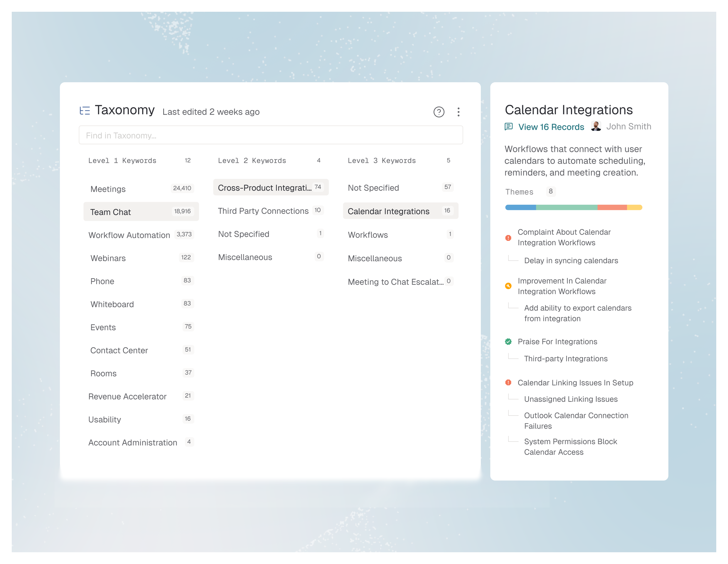Image resolution: width=728 pixels, height=564 pixels.
Task: Click the help question mark icon
Action: (439, 112)
